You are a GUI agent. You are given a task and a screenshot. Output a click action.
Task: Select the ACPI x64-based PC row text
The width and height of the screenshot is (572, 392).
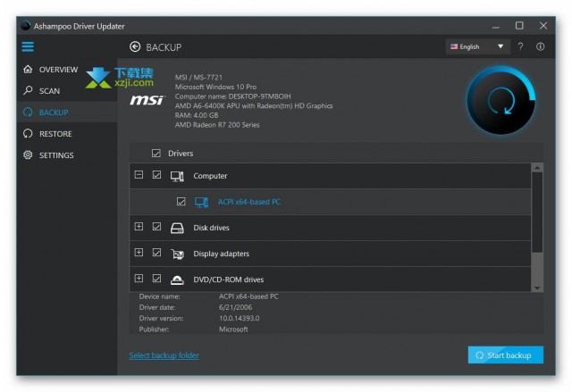[249, 202]
